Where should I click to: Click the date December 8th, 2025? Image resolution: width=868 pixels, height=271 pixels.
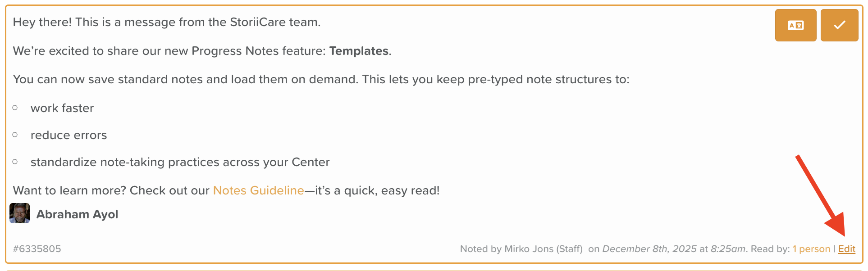(x=649, y=249)
